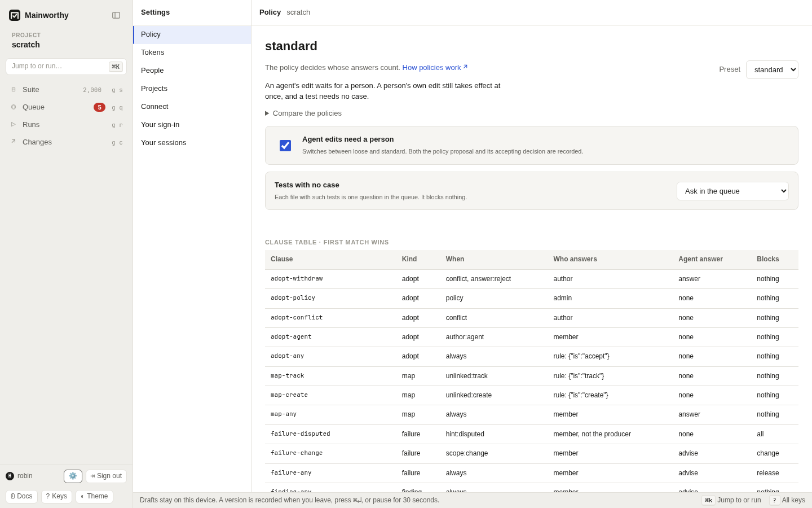Image resolution: width=812 pixels, height=508 pixels.
Task: Select the People settings tab
Action: pos(192,71)
